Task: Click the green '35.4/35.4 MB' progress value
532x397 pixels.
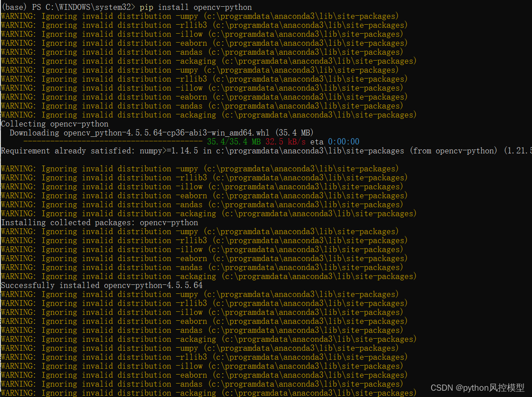Action: tap(234, 142)
